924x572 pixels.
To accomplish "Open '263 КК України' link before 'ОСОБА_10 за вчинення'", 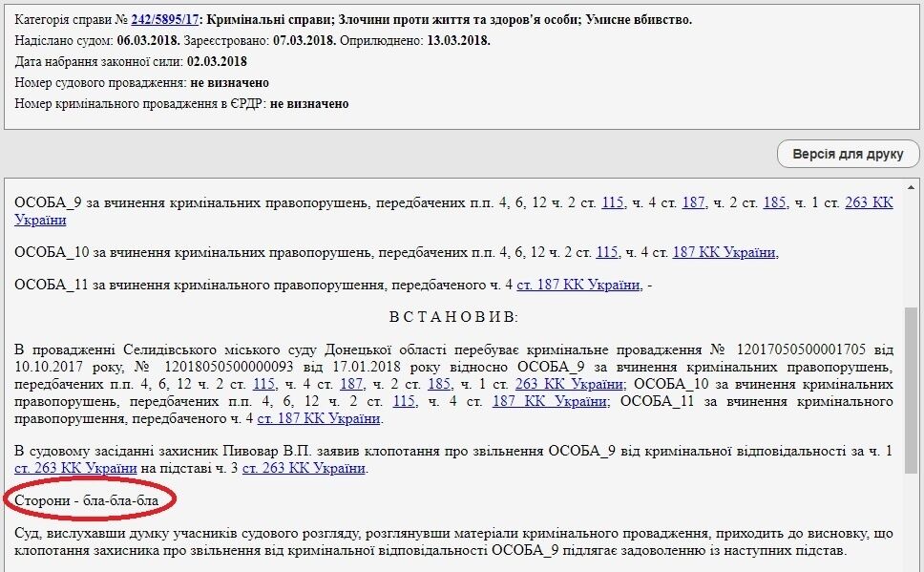I will [x=570, y=384].
